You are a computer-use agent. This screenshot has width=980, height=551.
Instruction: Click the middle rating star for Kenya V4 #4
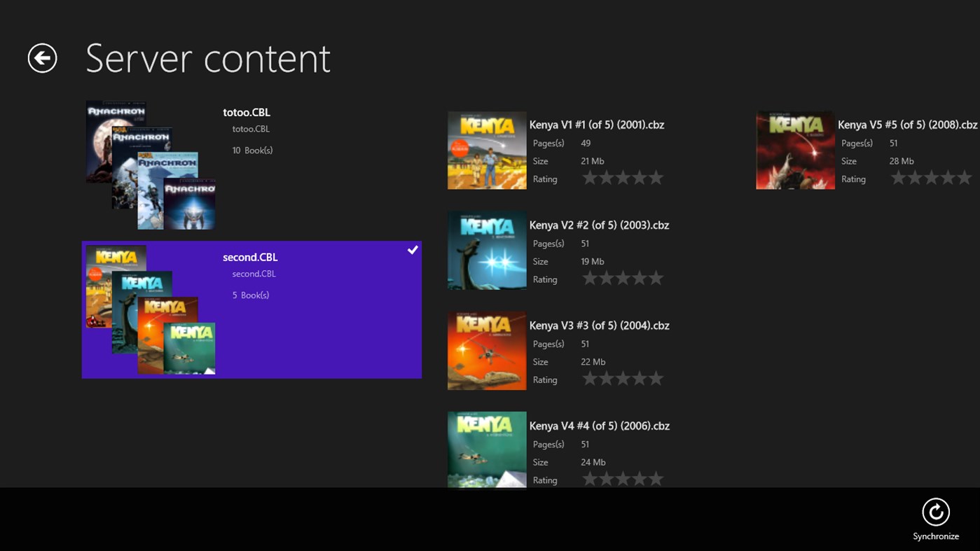point(623,478)
